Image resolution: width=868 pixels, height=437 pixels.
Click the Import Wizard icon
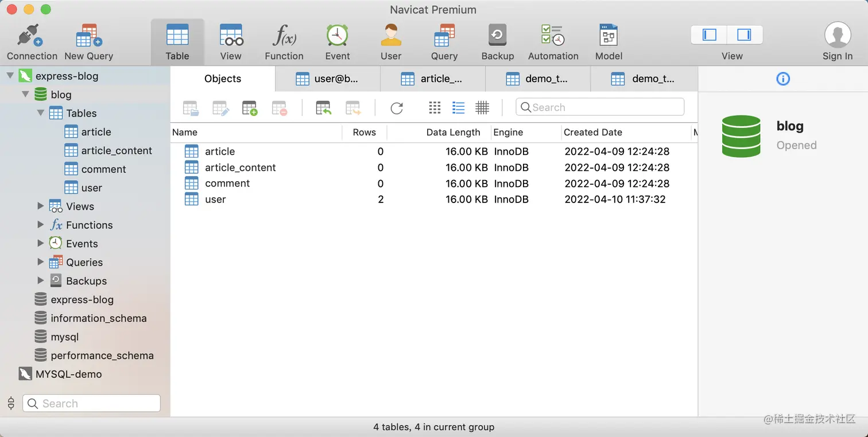(324, 108)
